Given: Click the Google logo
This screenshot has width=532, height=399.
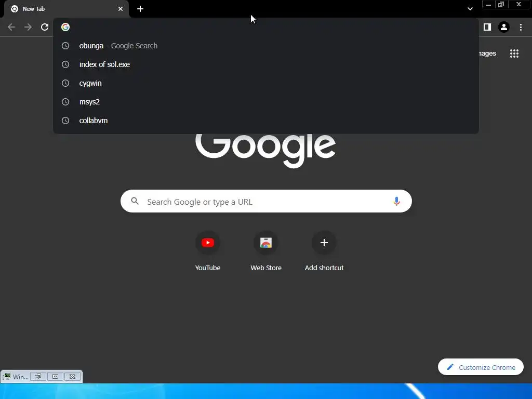Looking at the screenshot, I should point(265,150).
